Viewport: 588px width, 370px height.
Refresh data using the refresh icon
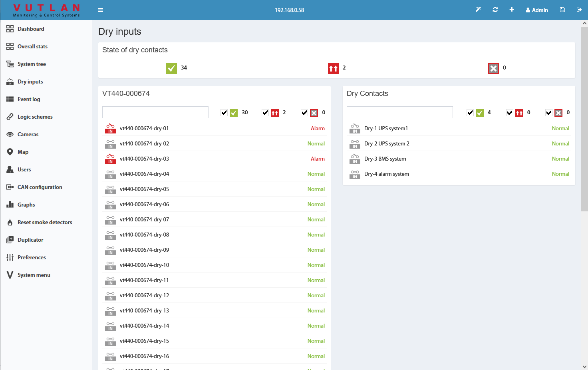point(495,9)
